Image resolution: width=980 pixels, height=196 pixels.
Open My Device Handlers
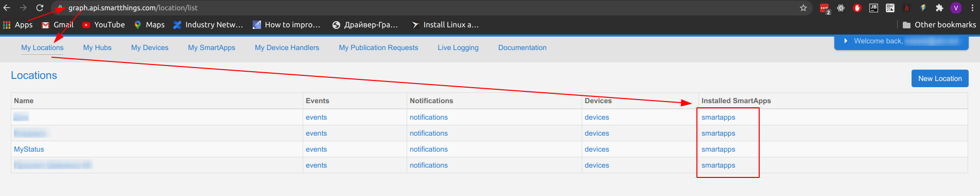[x=287, y=47]
